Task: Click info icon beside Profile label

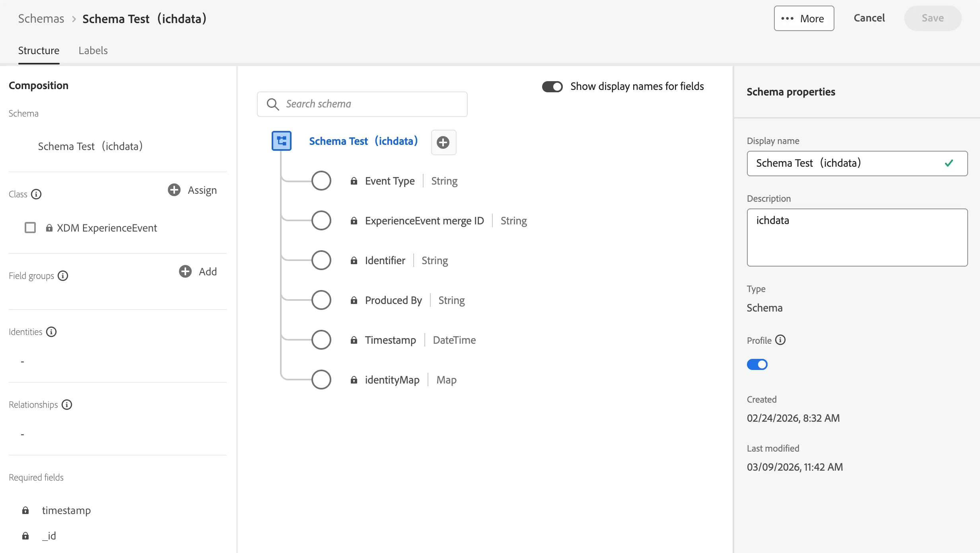Action: pyautogui.click(x=780, y=340)
